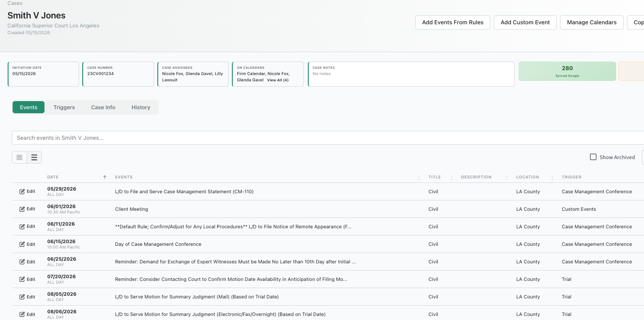Click the Add Custom Event button
The width and height of the screenshot is (644, 320).
click(x=525, y=22)
